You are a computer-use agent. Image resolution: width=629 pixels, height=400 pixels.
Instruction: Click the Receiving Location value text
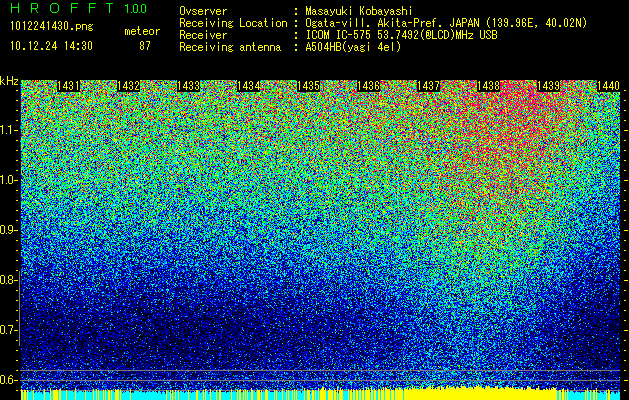tap(446, 23)
